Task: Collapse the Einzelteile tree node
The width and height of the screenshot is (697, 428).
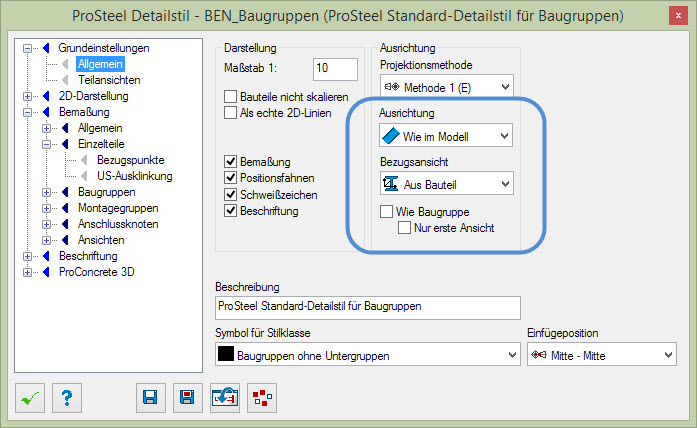Action: pyautogui.click(x=46, y=144)
